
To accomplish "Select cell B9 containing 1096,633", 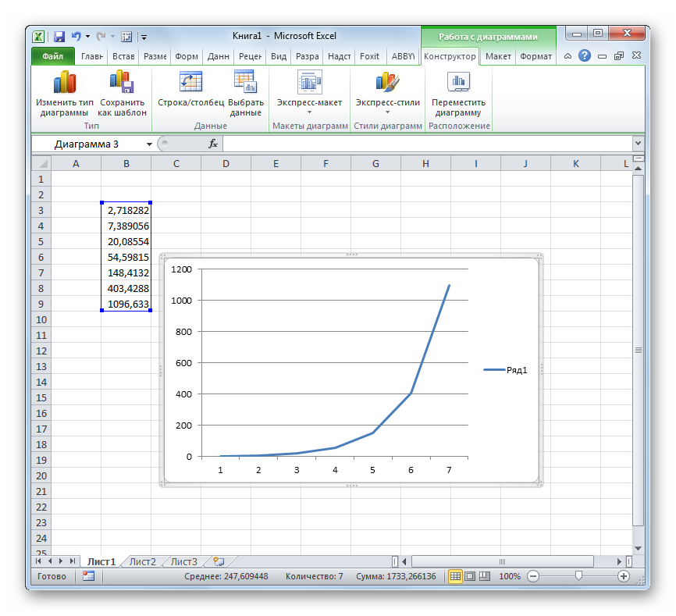I will tap(126, 304).
